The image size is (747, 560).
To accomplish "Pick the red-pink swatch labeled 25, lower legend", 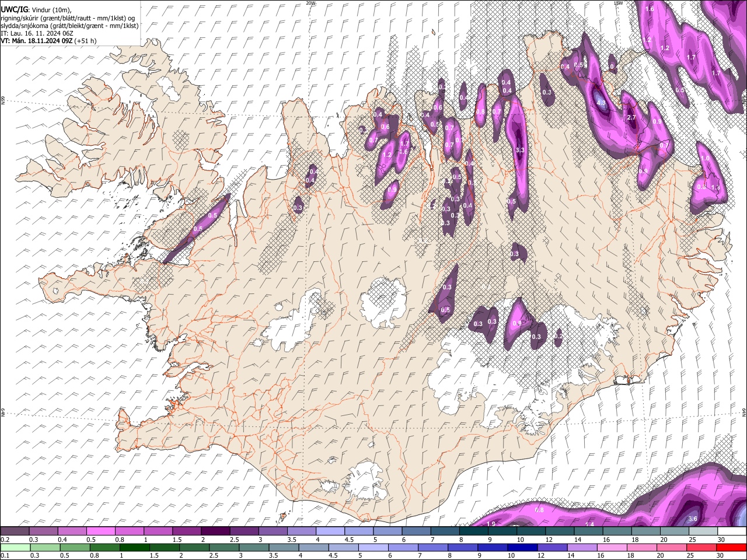I will [702, 547].
